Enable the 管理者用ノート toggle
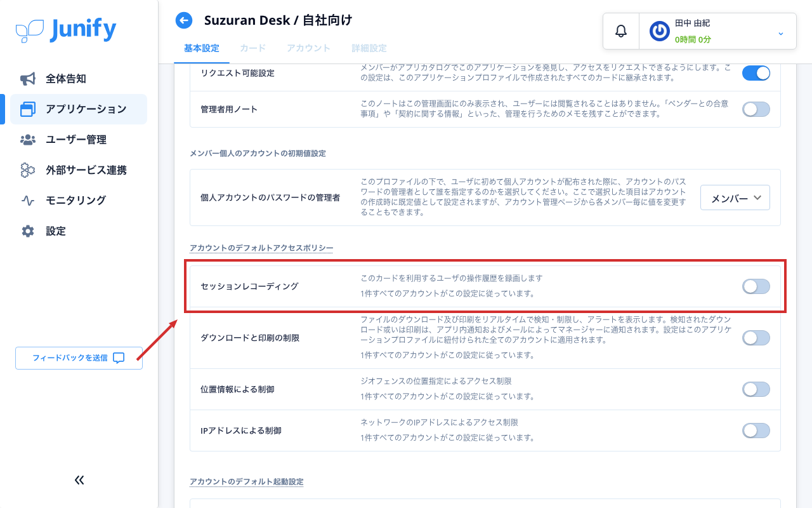The height and width of the screenshot is (508, 812). 756,109
